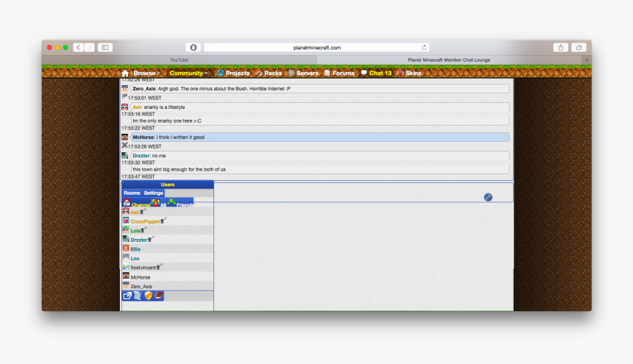This screenshot has height=364, width=633.
Task: Click the Safari address bar
Action: (x=316, y=48)
